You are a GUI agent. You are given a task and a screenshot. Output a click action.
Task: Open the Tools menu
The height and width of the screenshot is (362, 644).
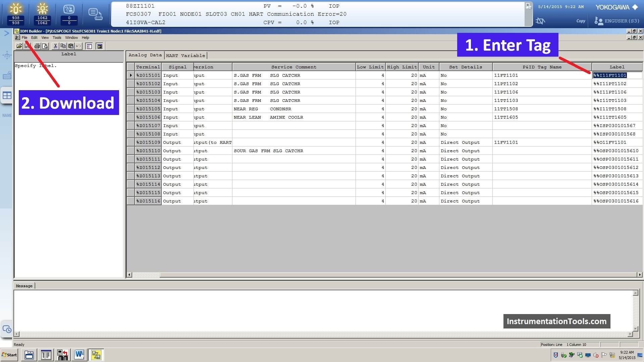pyautogui.click(x=57, y=37)
